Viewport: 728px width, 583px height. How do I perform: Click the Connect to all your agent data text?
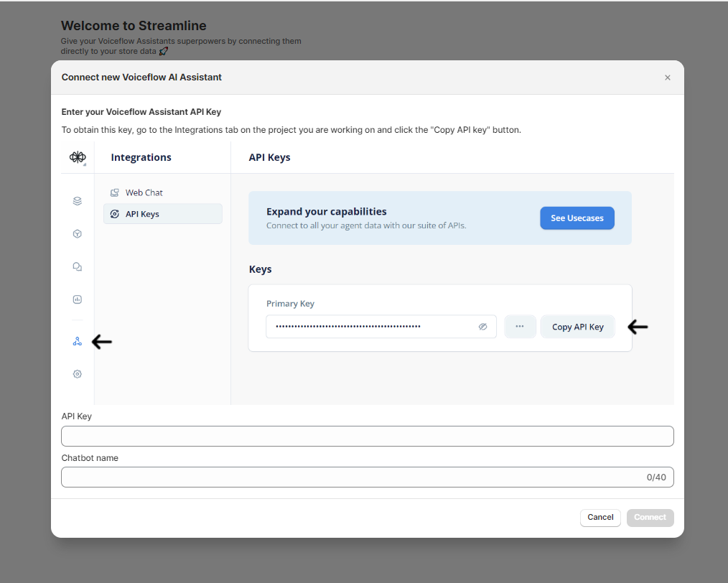click(x=366, y=225)
